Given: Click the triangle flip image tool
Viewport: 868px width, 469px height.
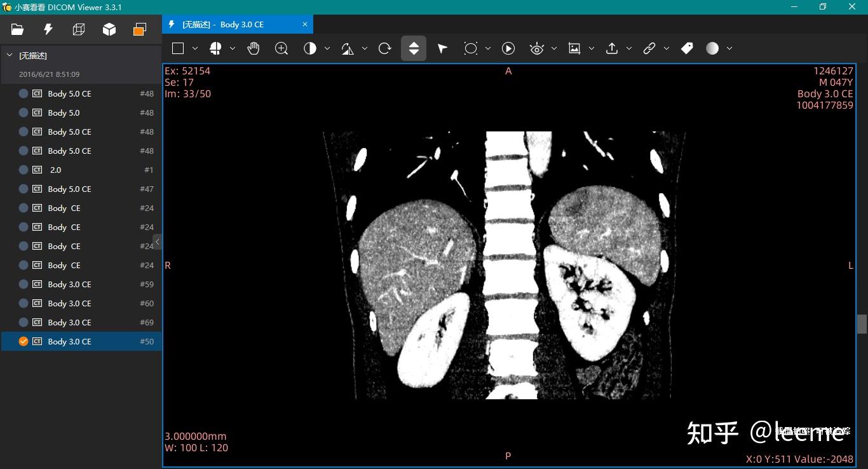Looking at the screenshot, I should 348,48.
